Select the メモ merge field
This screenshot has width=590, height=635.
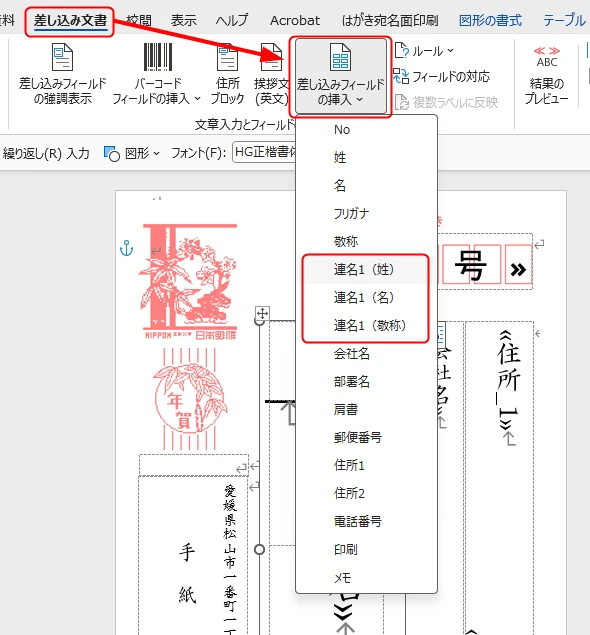point(366,578)
